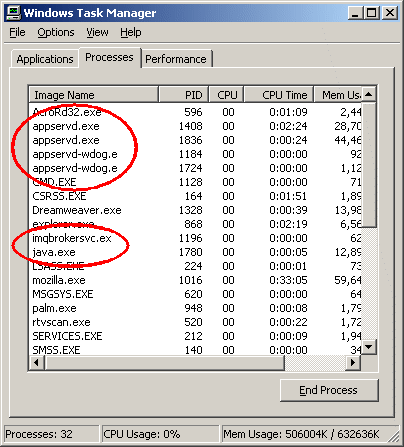Select the palm.exe process
Screen dimensions: 404x447
(x=195, y=308)
